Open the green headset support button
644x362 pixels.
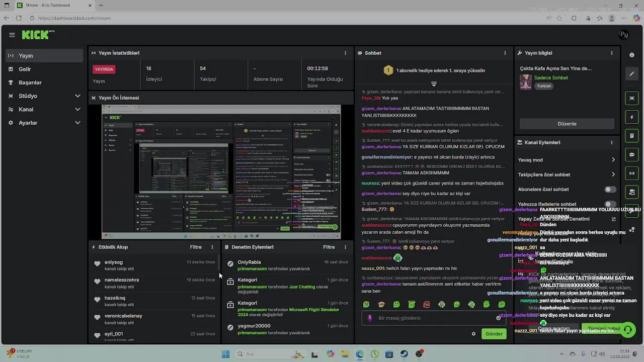point(628,330)
